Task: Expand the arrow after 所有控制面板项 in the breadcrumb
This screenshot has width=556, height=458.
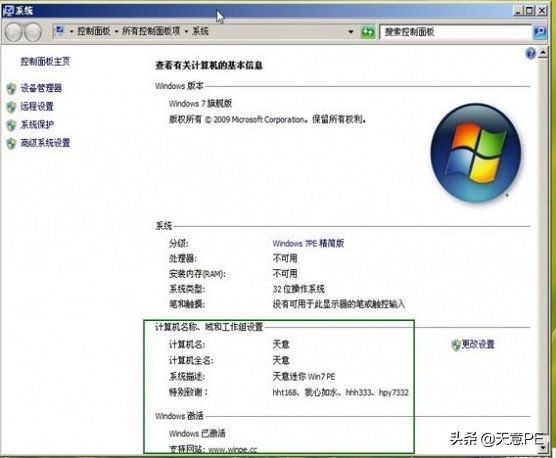Action: coord(186,32)
